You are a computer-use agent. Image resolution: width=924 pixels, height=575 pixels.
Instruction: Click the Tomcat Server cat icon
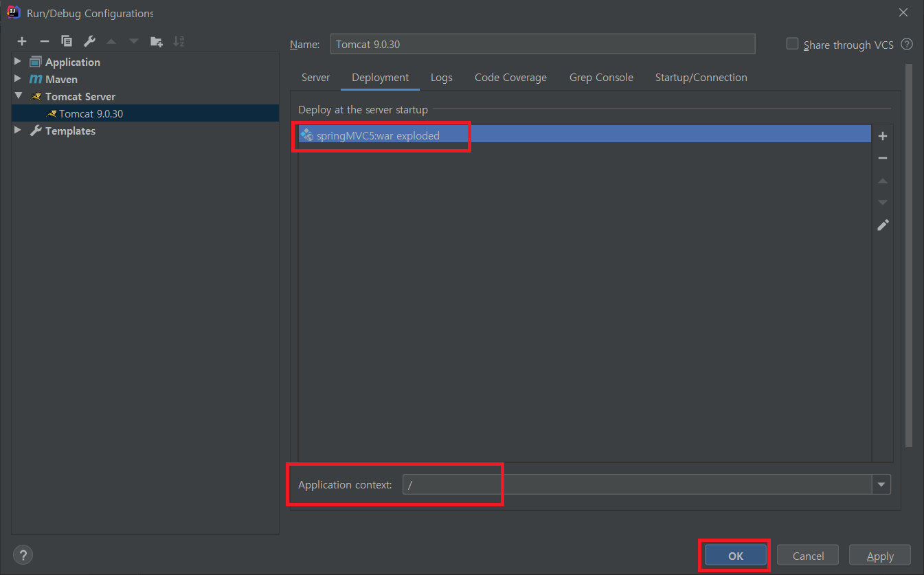(36, 96)
